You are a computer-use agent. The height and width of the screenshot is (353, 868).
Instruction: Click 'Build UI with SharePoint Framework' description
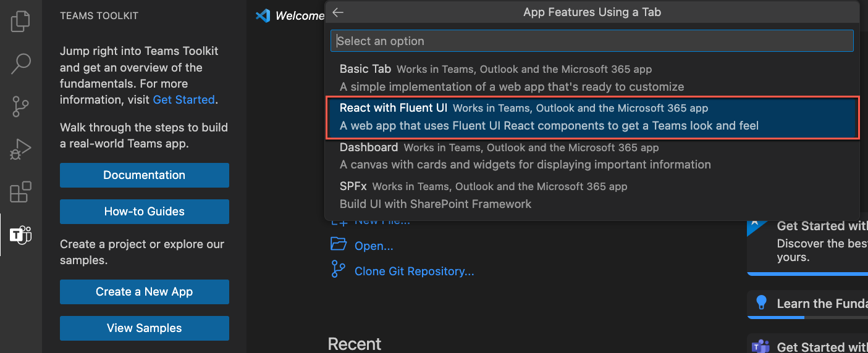tap(436, 204)
